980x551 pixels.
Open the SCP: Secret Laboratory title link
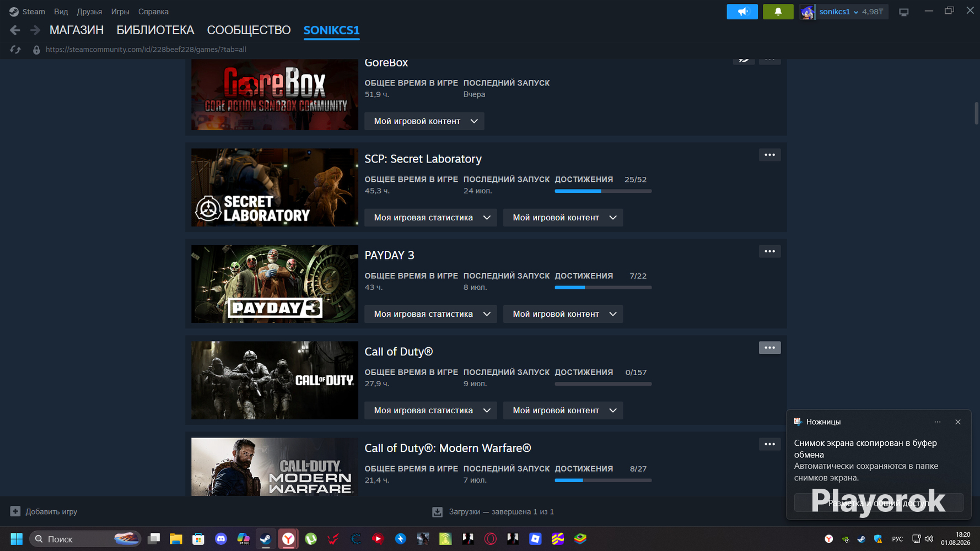click(x=423, y=159)
